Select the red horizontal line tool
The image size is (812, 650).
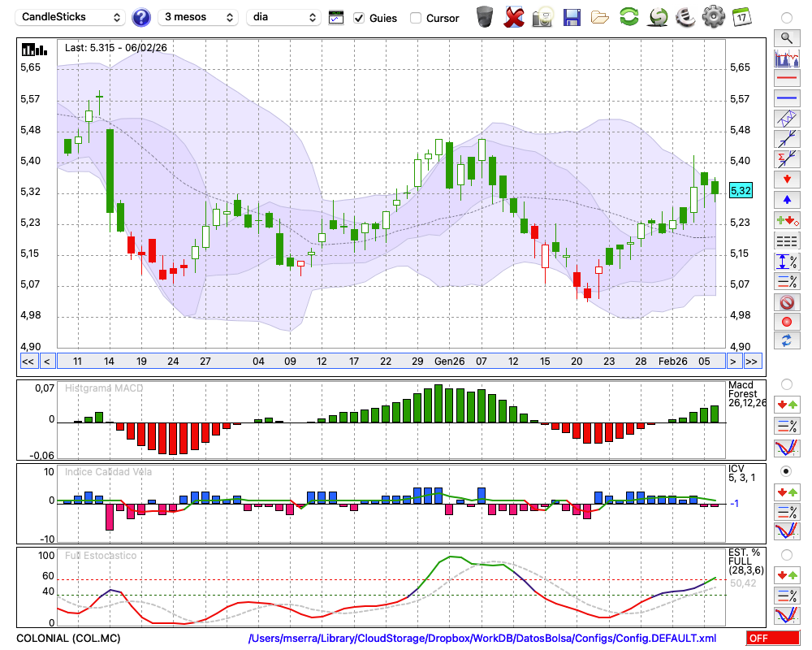[x=786, y=78]
